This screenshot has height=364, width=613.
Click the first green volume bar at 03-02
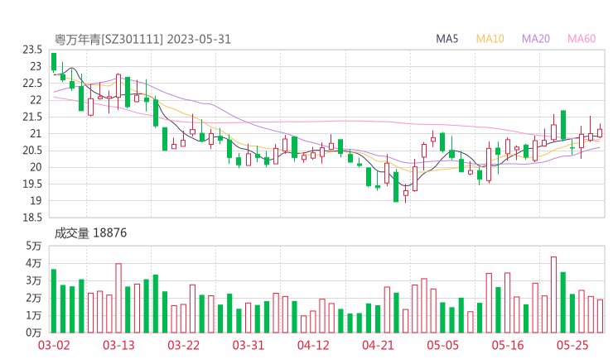54,301
